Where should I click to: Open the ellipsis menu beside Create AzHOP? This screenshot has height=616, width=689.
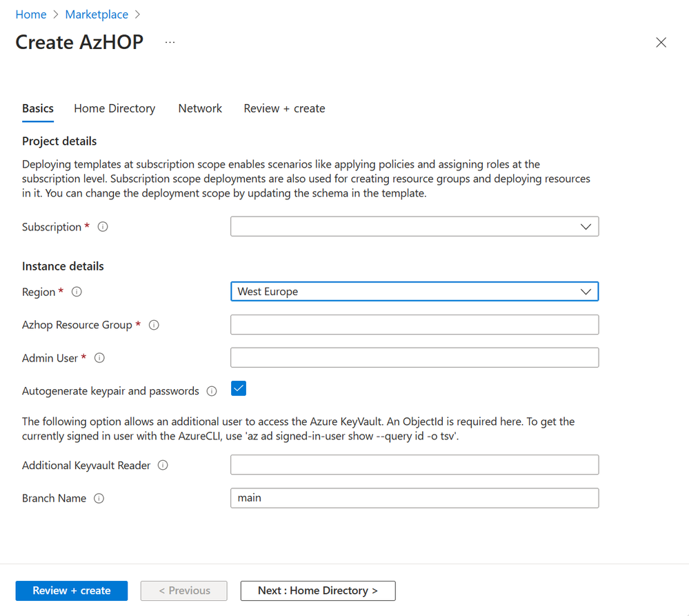point(170,43)
